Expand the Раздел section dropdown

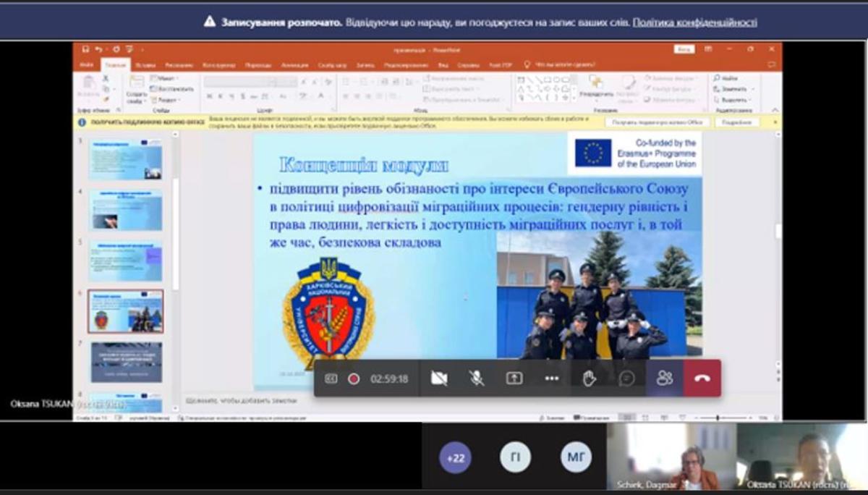[x=166, y=100]
